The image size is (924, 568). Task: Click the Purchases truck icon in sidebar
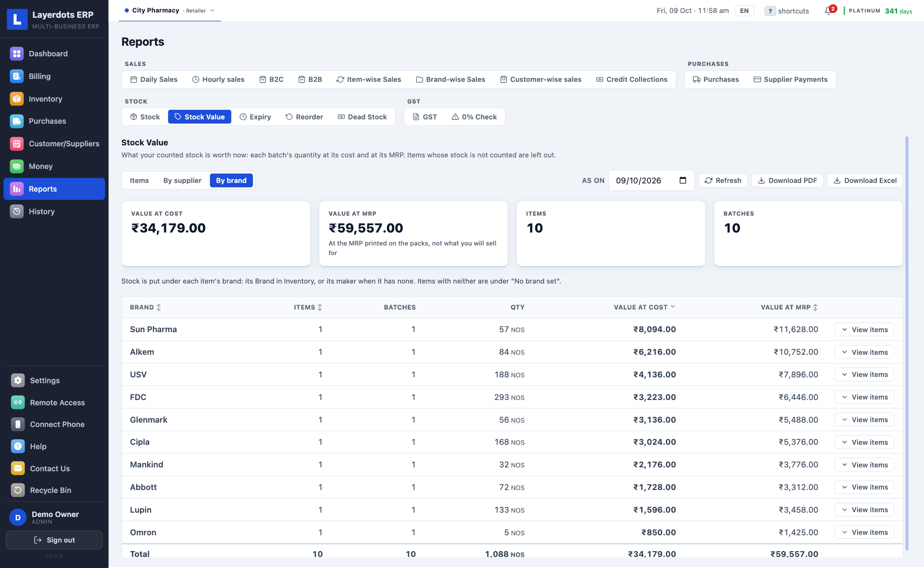[17, 121]
